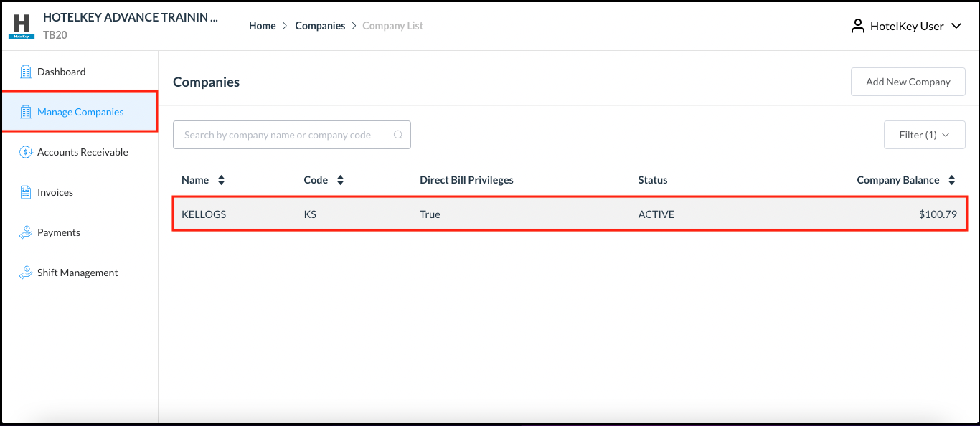Viewport: 980px width, 426px height.
Task: Expand the HotelKey User account menu chevron
Action: click(957, 25)
